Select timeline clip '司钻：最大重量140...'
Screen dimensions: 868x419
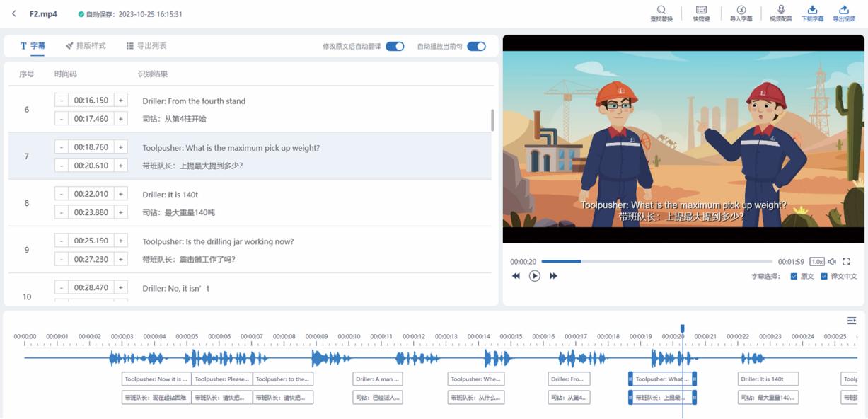(x=768, y=398)
